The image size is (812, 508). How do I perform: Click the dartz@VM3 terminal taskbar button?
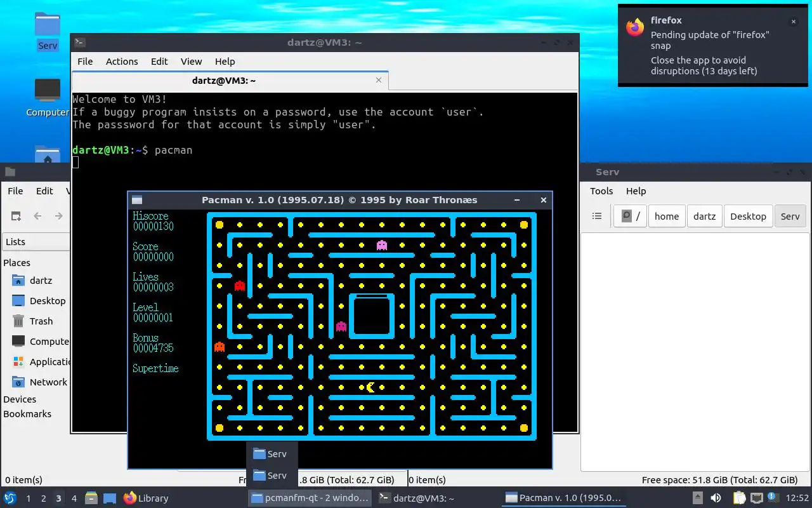point(438,498)
